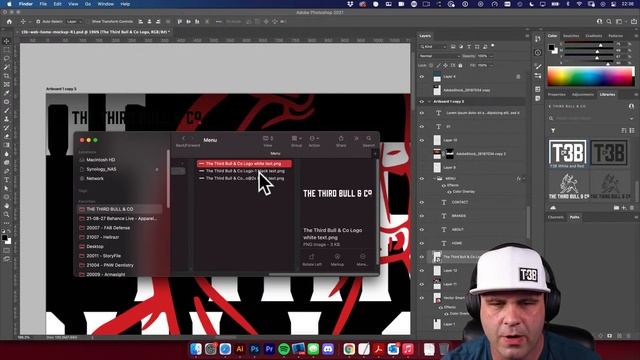Open Discord from the Dock
The image size is (640, 360).
[x=328, y=349]
